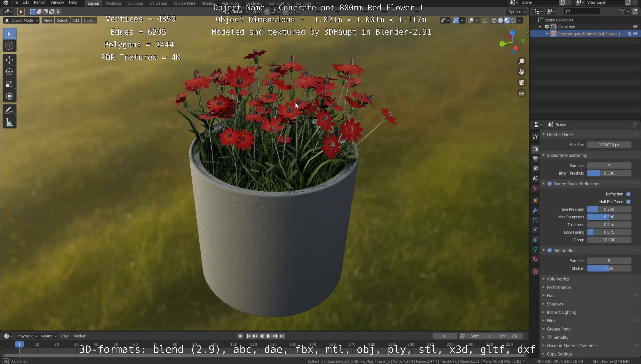The height and width of the screenshot is (364, 641).
Task: Open the Material properties tab
Action: (535, 259)
